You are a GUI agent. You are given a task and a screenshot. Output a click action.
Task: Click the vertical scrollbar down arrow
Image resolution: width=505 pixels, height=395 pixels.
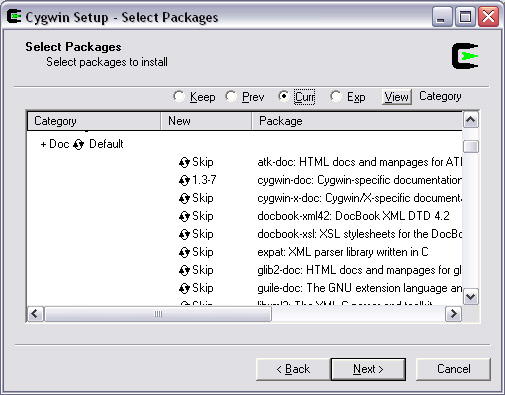(x=471, y=296)
